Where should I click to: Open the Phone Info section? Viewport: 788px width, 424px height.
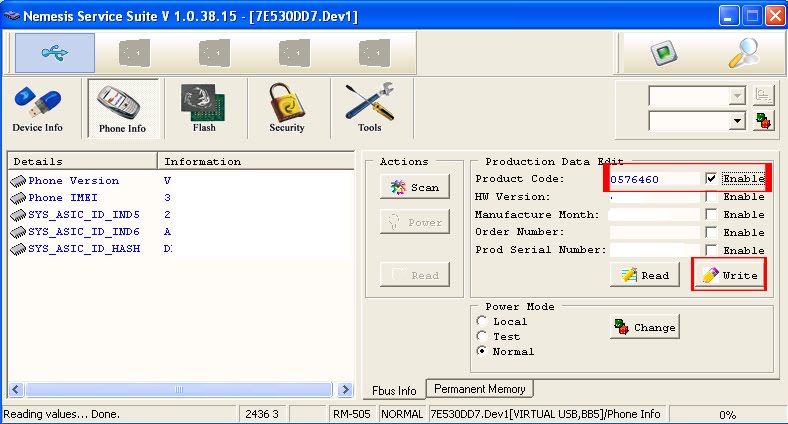click(123, 109)
